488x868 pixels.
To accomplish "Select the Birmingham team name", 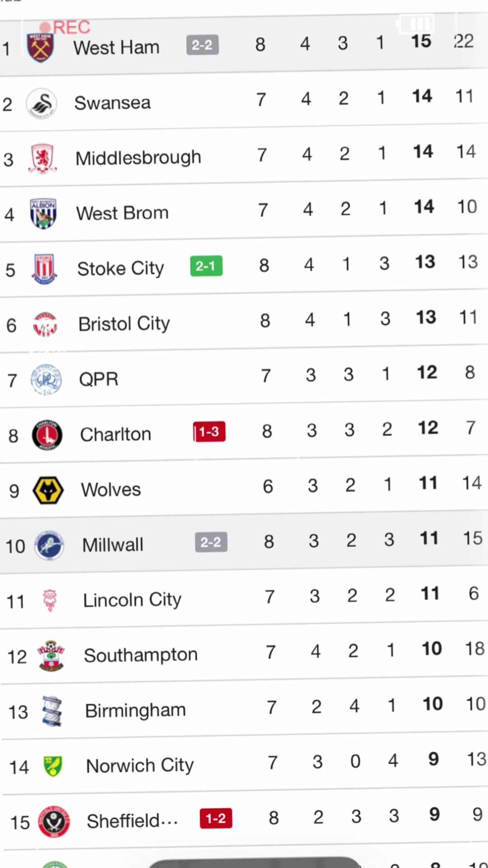I will coord(136,711).
